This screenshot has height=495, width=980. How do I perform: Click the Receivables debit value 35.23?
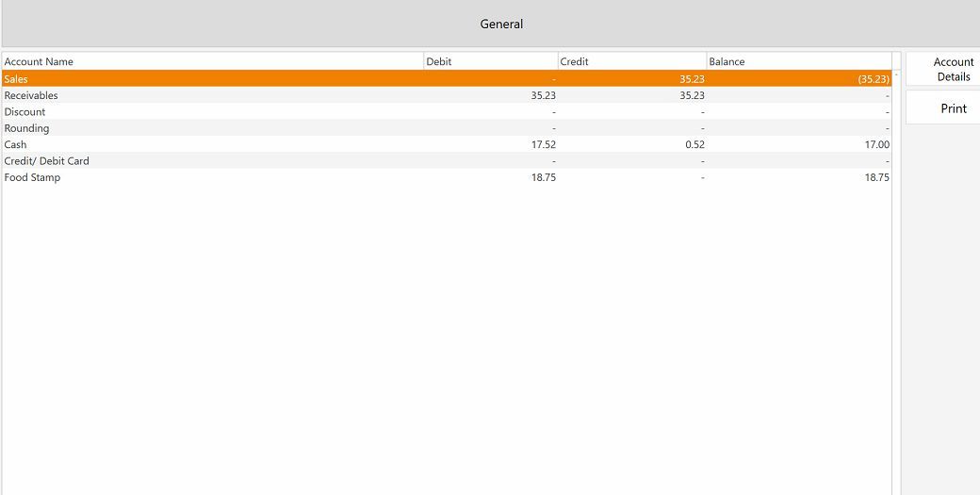[x=543, y=95]
